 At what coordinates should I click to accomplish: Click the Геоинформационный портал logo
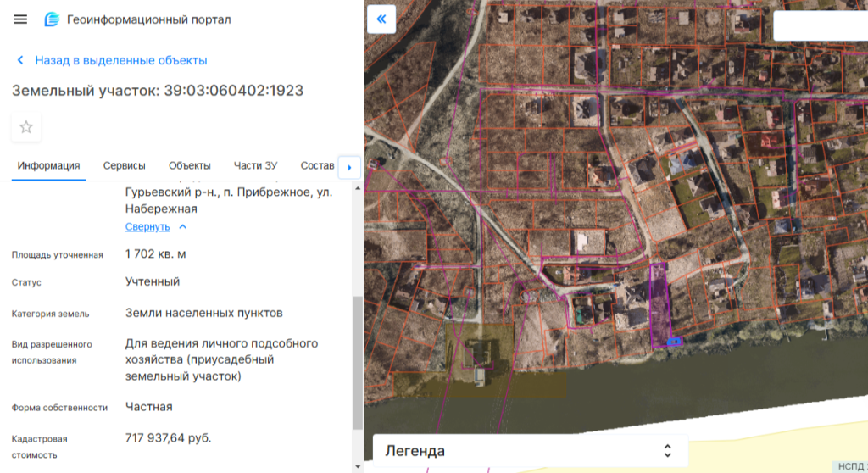pos(53,19)
